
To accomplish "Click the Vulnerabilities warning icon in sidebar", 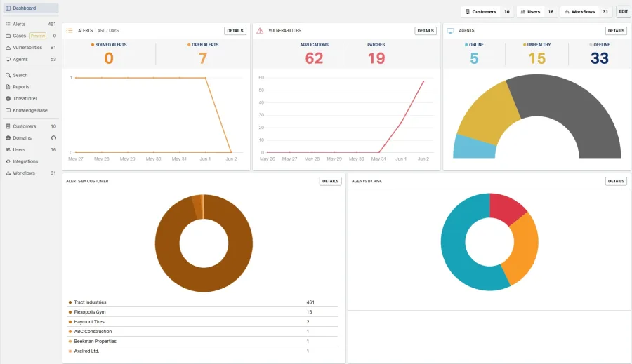I will (x=8, y=48).
